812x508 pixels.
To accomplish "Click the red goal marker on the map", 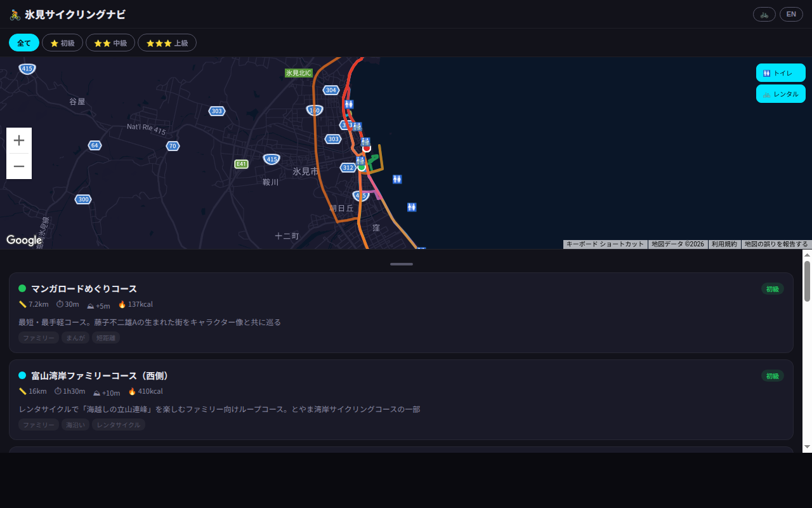I will [x=367, y=149].
